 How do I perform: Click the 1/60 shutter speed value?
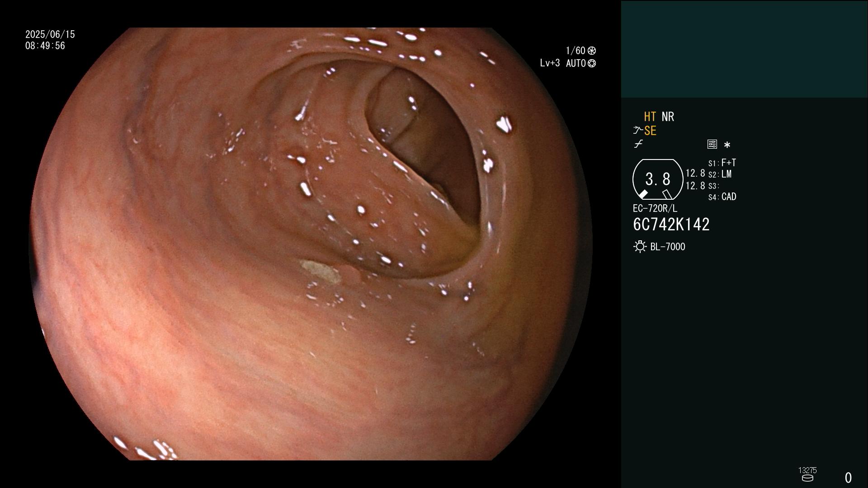576,51
